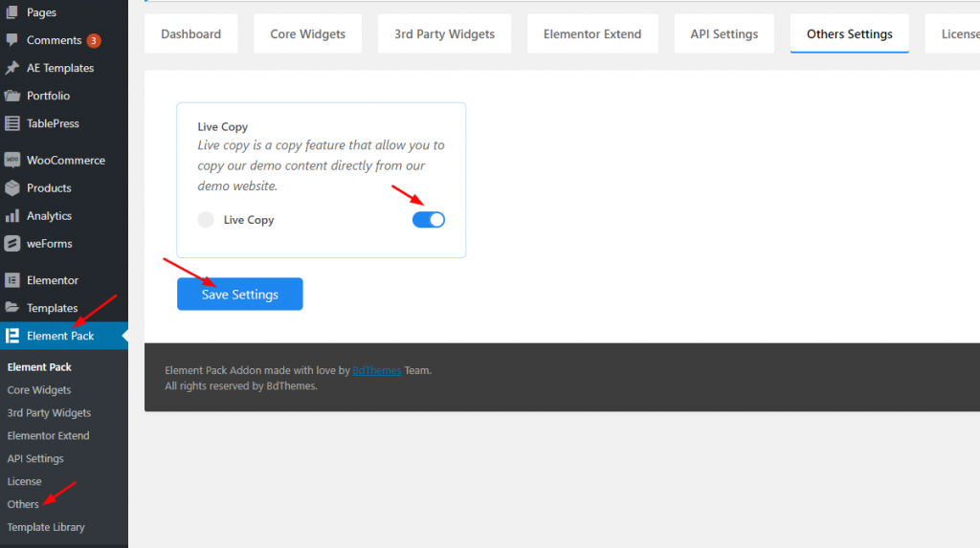Click the Live Copy description text

click(321, 165)
